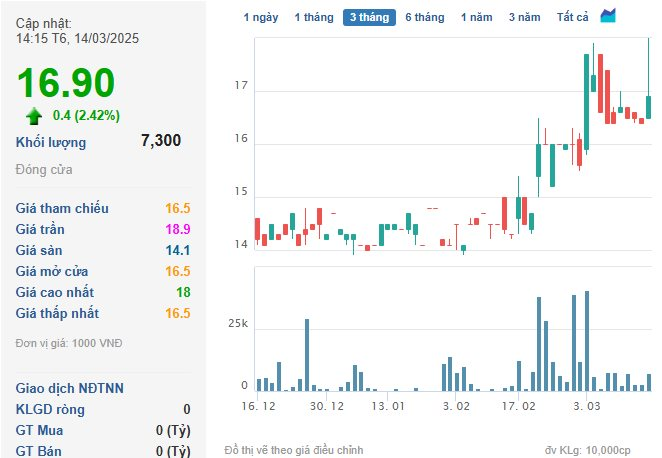Click the Giá cao nhất value 18
This screenshot has height=458, width=662.
182,292
